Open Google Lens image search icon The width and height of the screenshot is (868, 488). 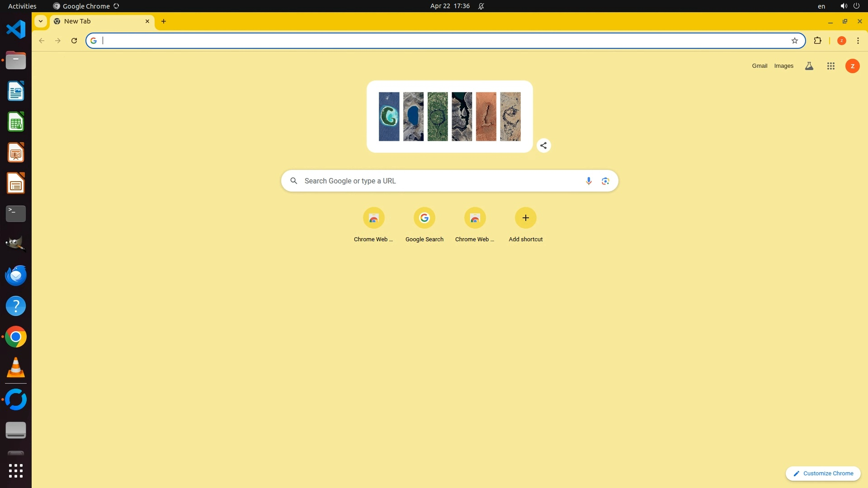coord(605,181)
